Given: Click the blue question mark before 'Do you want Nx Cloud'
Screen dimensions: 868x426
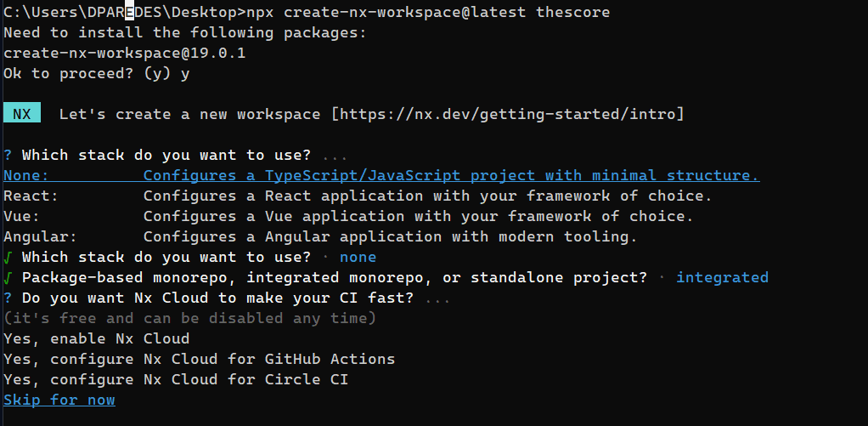Looking at the screenshot, I should (8, 298).
